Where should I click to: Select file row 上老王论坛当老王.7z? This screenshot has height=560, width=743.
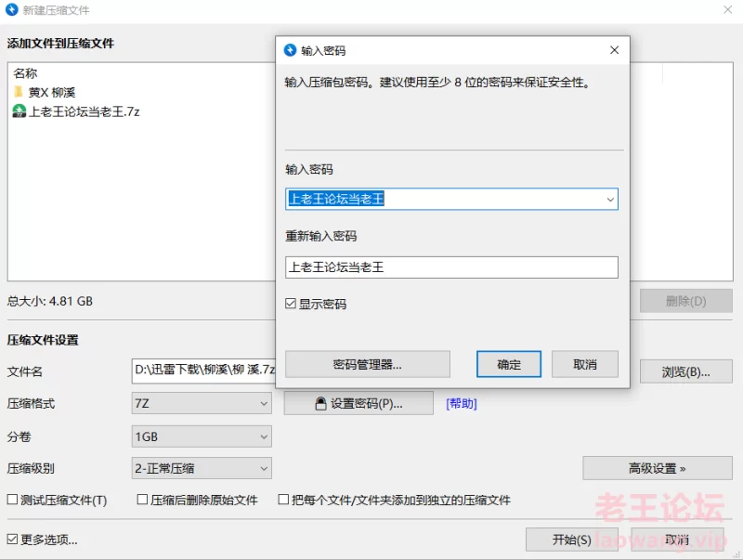click(x=76, y=111)
